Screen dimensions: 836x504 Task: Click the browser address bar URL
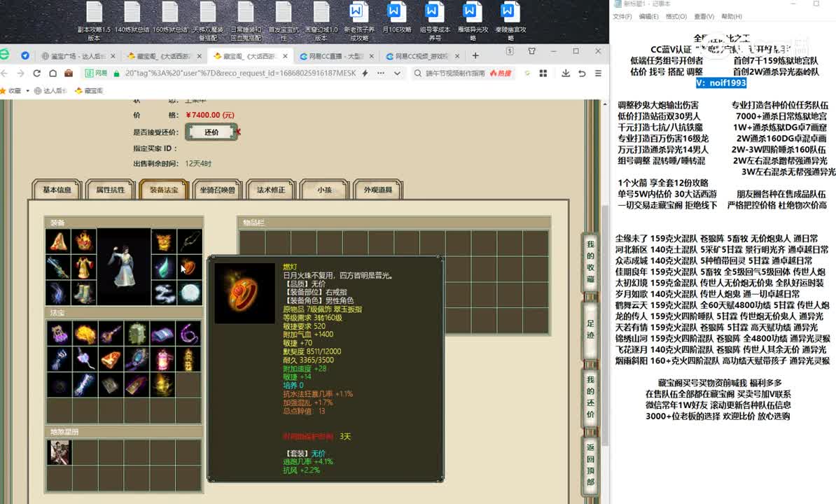point(240,73)
